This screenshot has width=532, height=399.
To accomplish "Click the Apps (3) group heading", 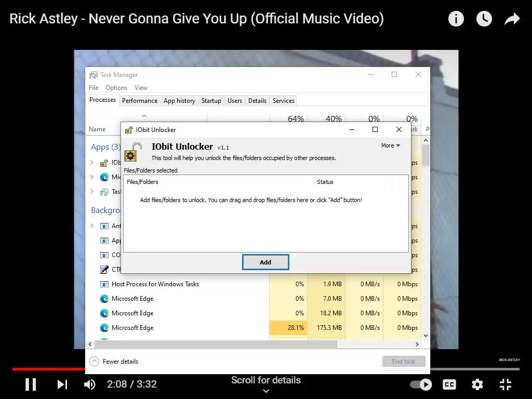I will click(x=106, y=147).
